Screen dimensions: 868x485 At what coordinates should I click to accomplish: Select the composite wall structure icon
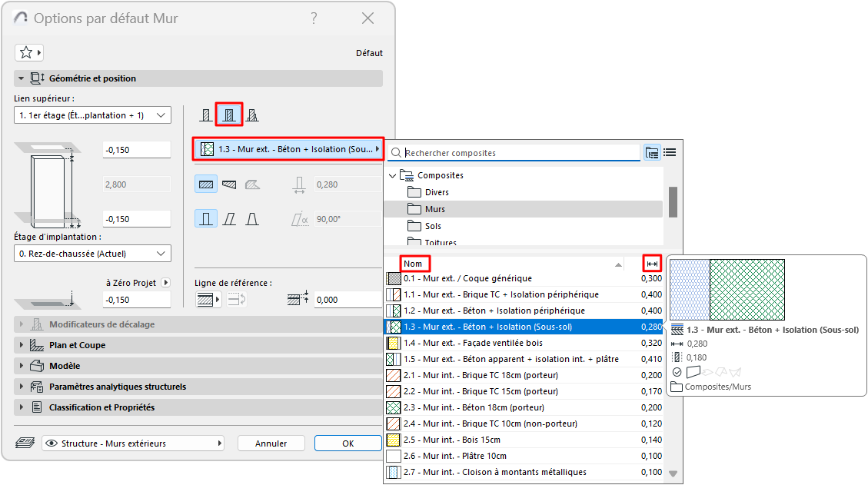click(x=228, y=115)
